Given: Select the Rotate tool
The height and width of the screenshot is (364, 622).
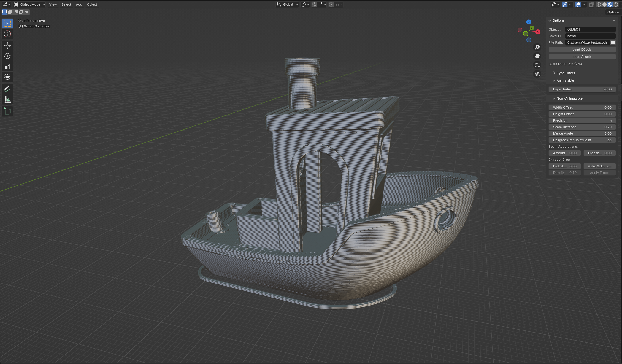Looking at the screenshot, I should (x=7, y=56).
